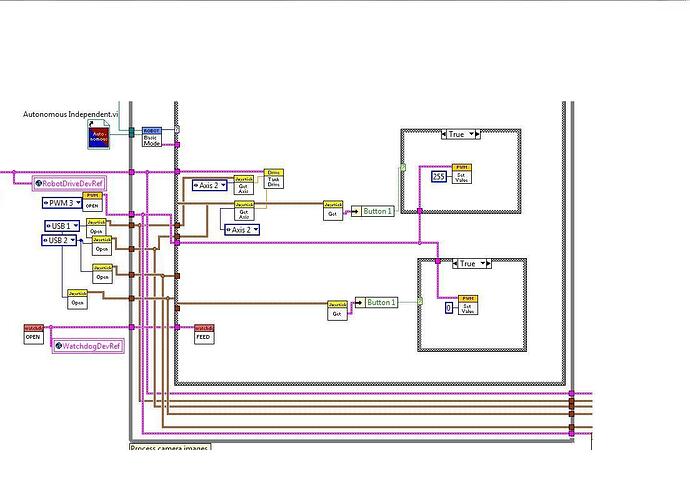Select upper Joystick Get Axis node
Screen dimensions: 690x500
(243, 185)
